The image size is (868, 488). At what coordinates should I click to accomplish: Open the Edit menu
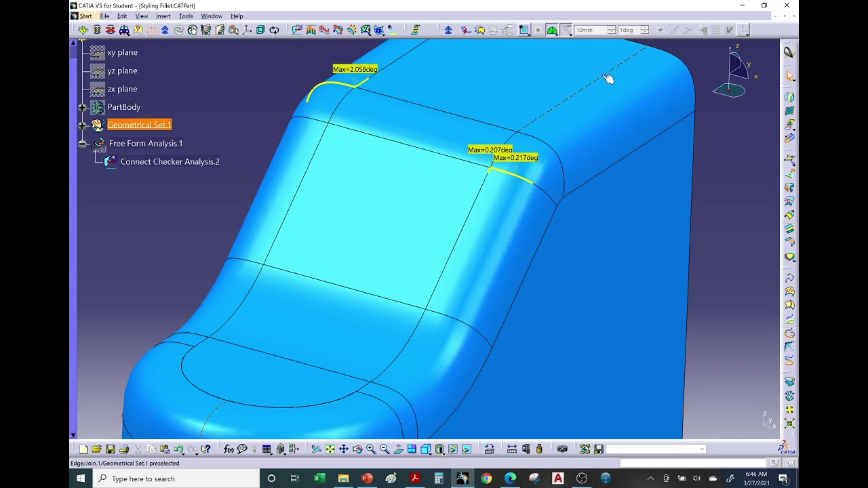click(122, 16)
